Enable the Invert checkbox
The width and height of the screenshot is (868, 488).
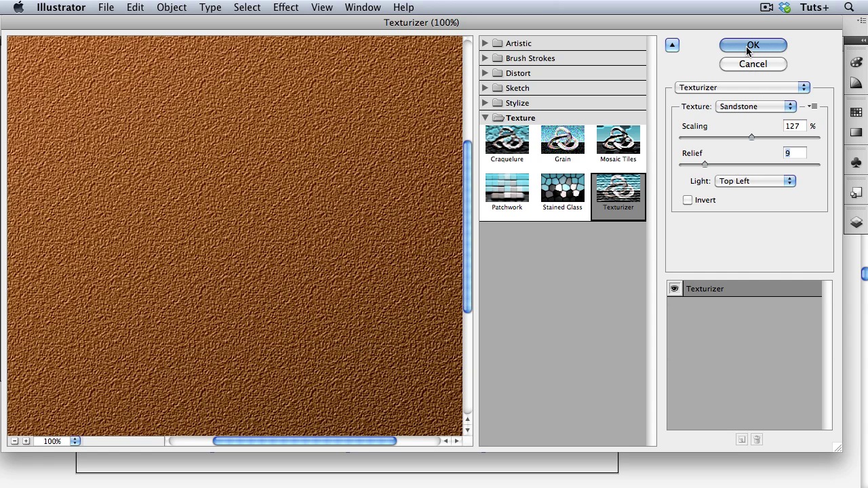tap(688, 200)
